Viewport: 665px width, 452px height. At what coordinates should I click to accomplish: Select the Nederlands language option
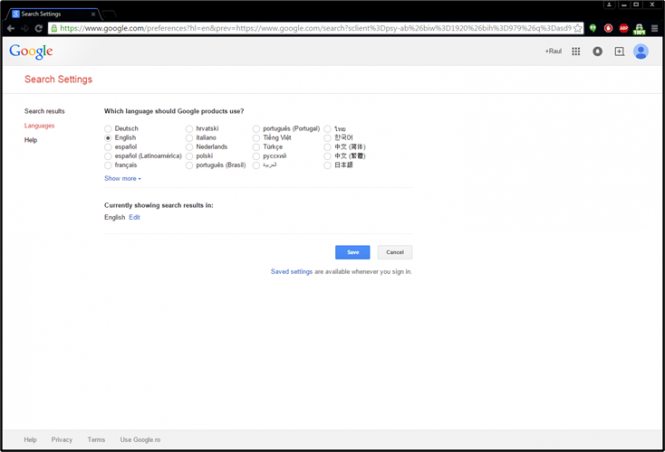click(189, 147)
